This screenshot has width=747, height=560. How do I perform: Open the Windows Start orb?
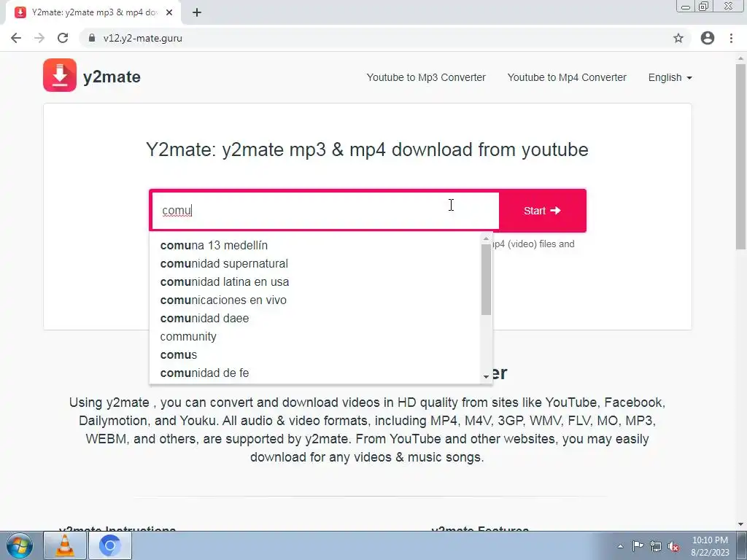[20, 545]
